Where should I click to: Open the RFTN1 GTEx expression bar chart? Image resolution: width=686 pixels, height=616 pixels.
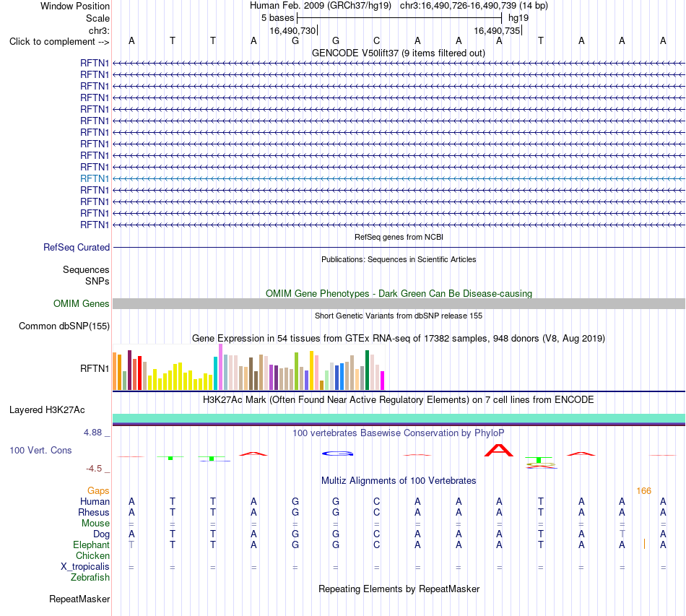click(x=248, y=367)
